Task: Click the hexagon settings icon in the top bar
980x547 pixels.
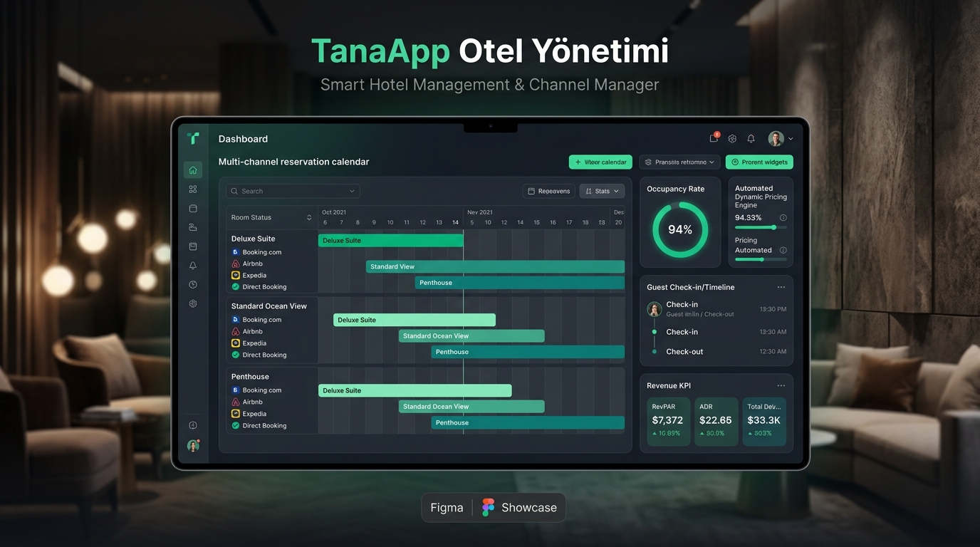Action: point(732,139)
